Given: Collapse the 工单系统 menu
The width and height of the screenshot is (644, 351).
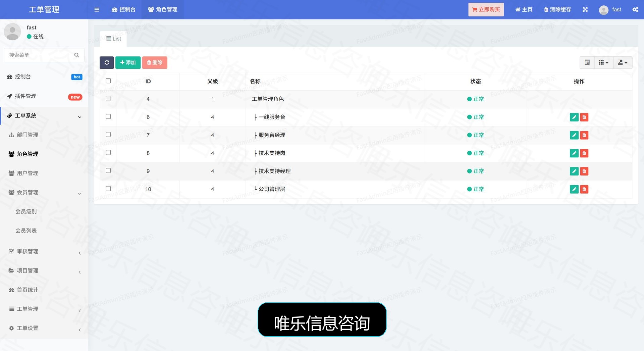Looking at the screenshot, I should (44, 116).
